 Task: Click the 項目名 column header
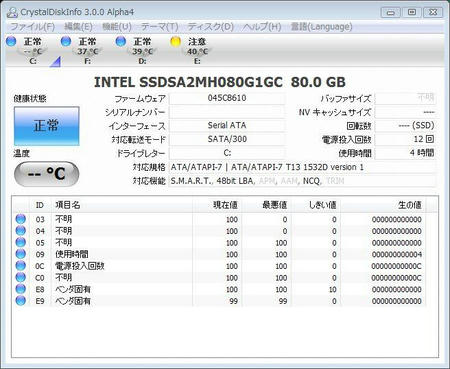click(x=122, y=205)
